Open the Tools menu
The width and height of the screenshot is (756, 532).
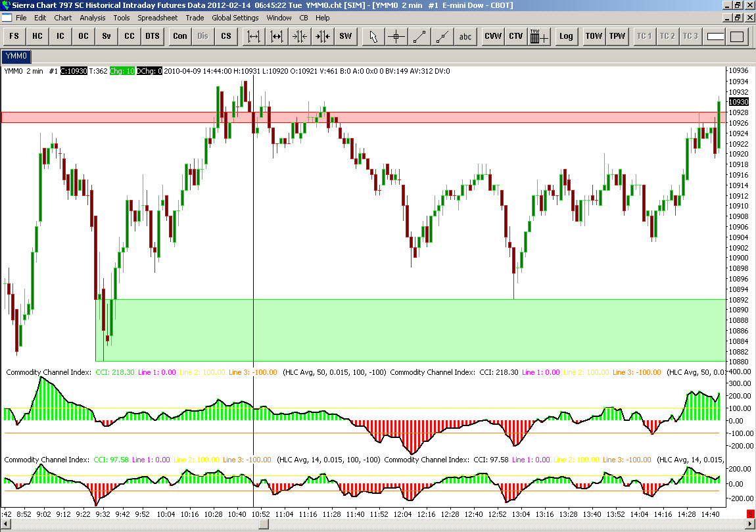coord(122,18)
